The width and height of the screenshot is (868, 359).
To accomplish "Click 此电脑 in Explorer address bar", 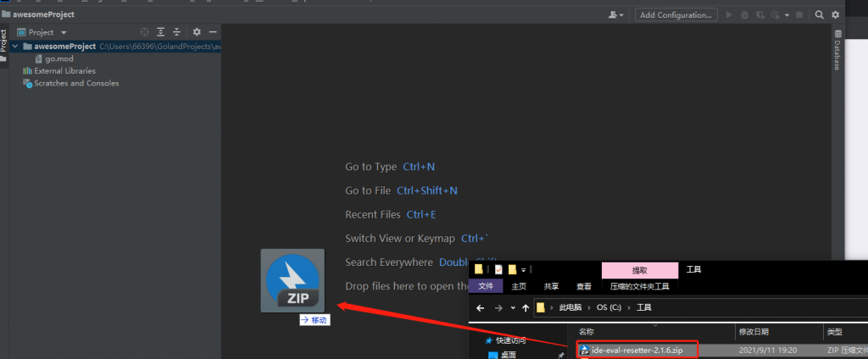I will tap(570, 307).
